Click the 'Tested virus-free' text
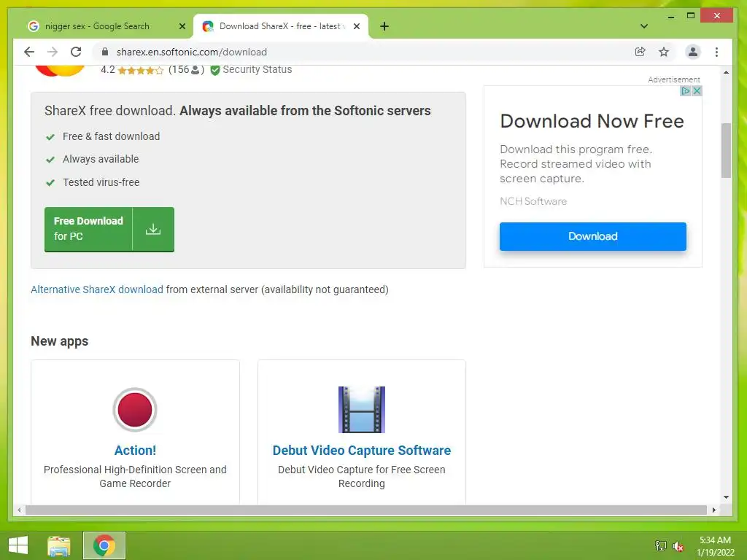The width and height of the screenshot is (747, 560). (101, 182)
